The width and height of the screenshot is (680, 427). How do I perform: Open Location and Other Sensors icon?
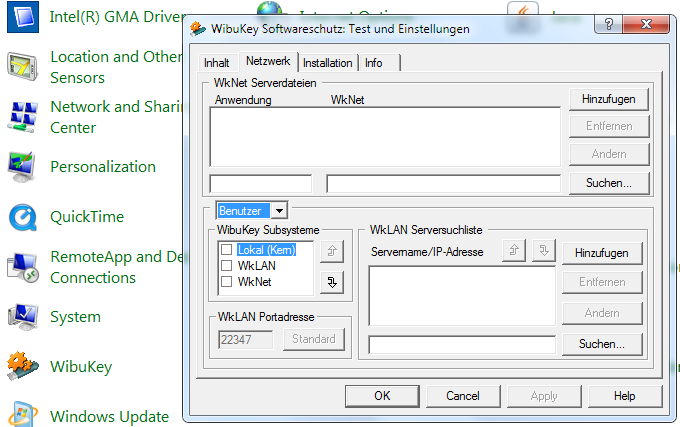[23, 67]
